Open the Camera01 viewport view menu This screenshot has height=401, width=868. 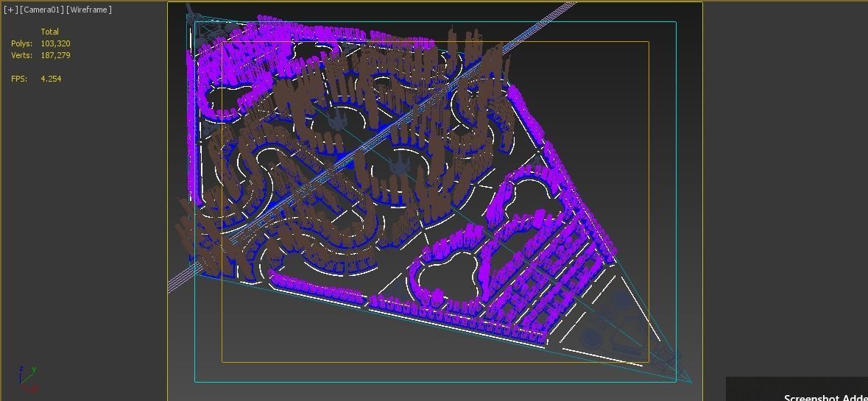click(x=42, y=10)
